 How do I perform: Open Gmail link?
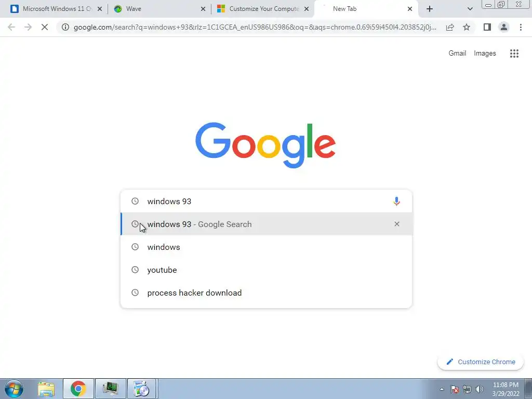click(457, 54)
